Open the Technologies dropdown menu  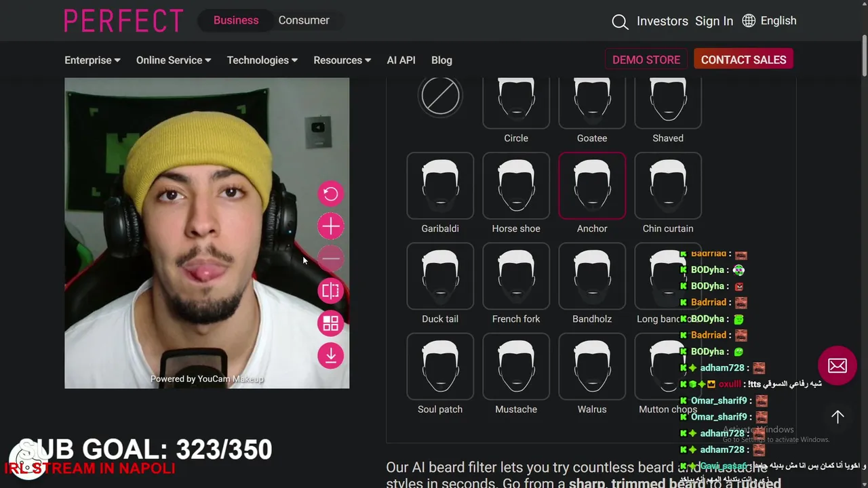(262, 60)
